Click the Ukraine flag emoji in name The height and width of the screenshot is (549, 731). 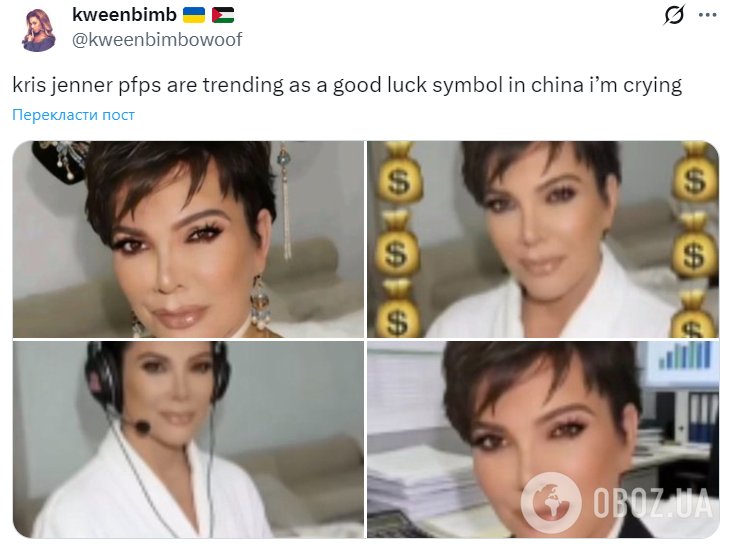[x=193, y=15]
